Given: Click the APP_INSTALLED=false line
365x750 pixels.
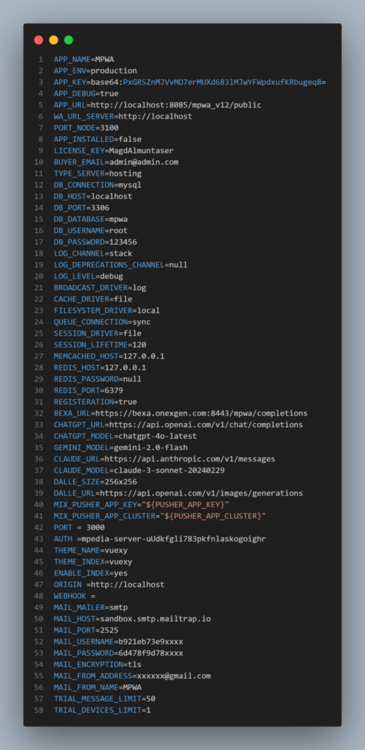Looking at the screenshot, I should [x=98, y=139].
